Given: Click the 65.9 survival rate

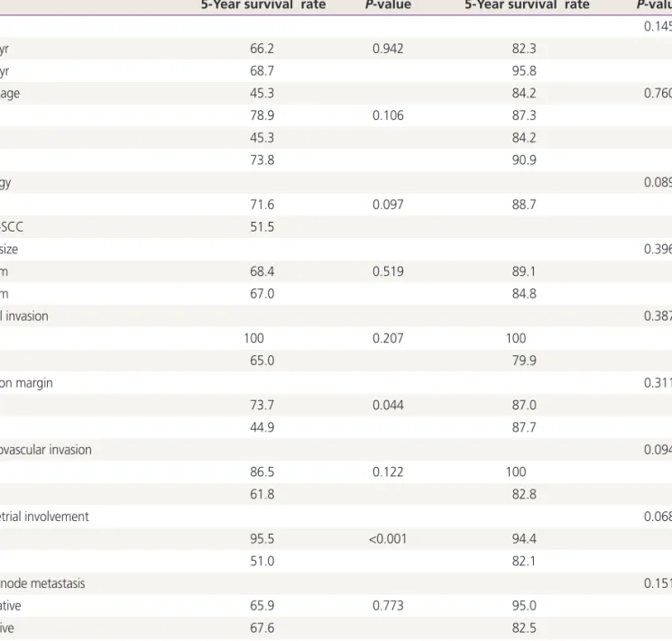Looking at the screenshot, I should click(262, 606).
